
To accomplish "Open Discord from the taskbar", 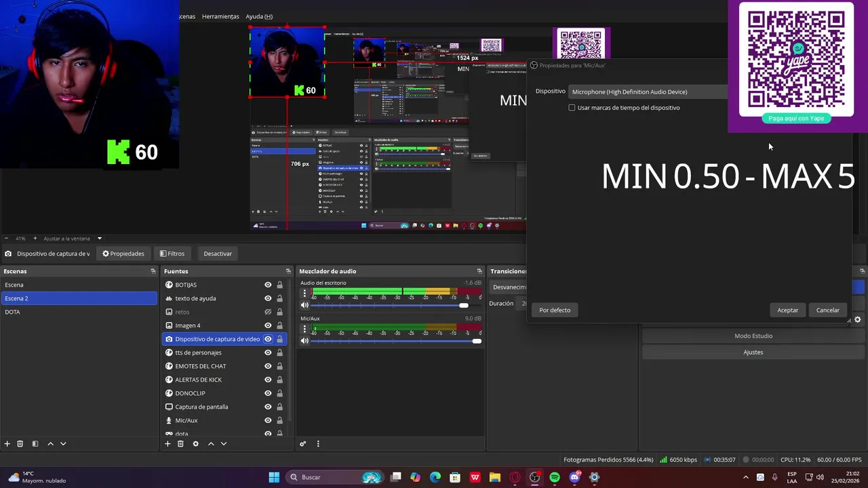I will tap(574, 477).
